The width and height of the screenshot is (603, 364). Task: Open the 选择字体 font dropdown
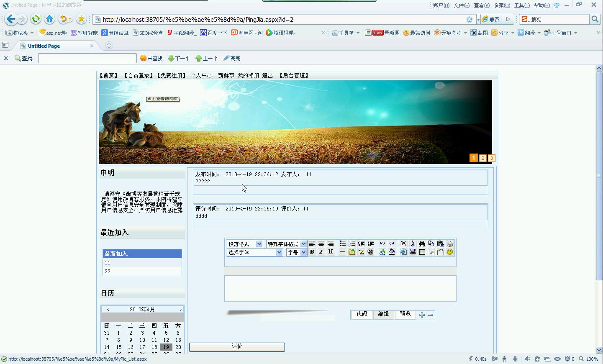(x=255, y=252)
